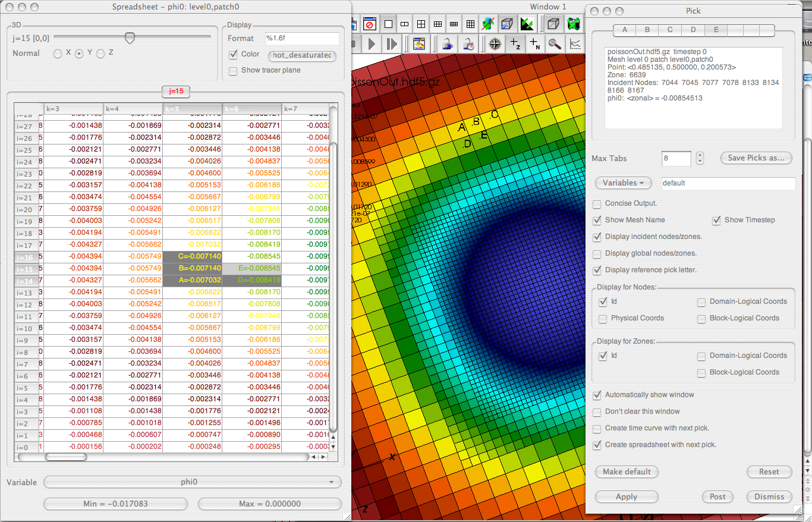This screenshot has height=522, width=812.
Task: Click the play animation button
Action: tap(372, 43)
